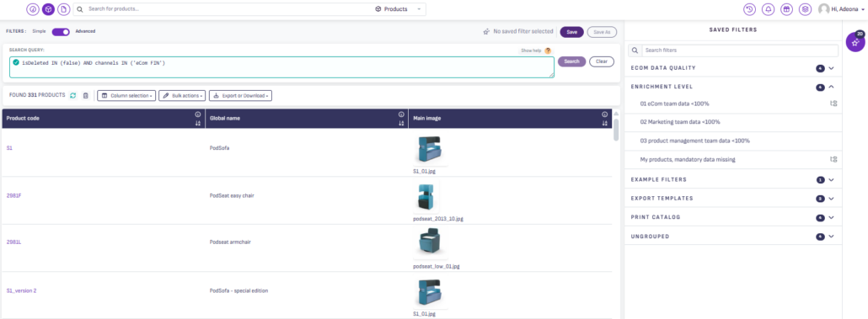Click the PodSeat easy chair image thumbnail
Viewport: 868px width, 319px height.
[x=426, y=197]
